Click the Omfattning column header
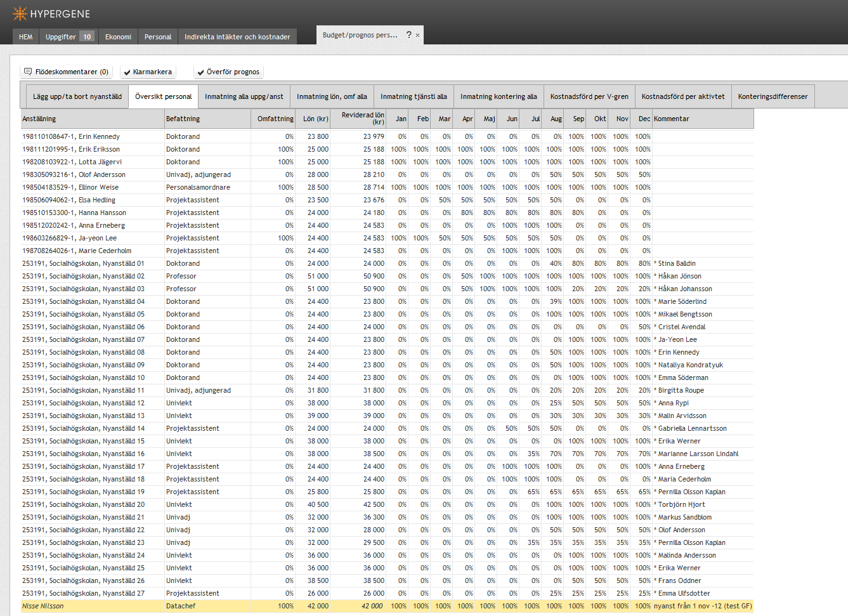Image resolution: width=848 pixels, height=616 pixels. pyautogui.click(x=273, y=119)
